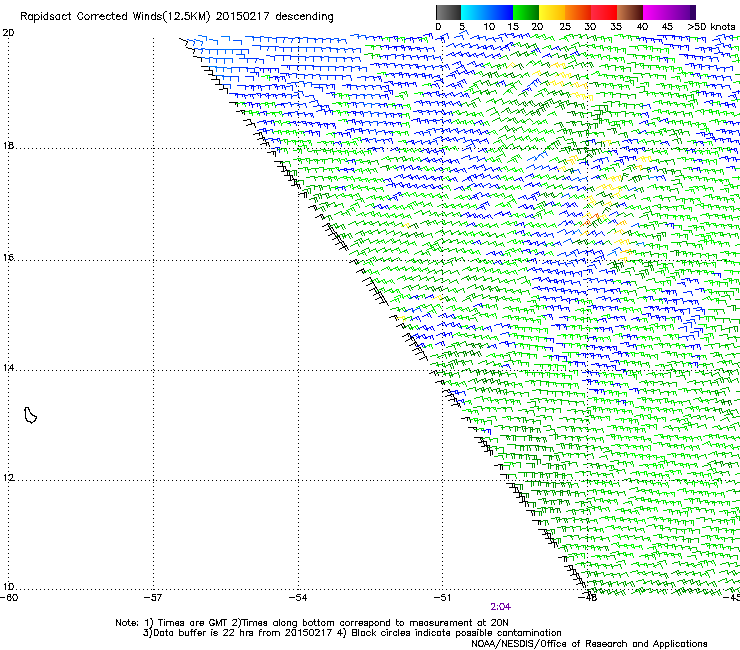Click the '20150217 descending' title text
This screenshot has height=650, width=740.
(275, 17)
